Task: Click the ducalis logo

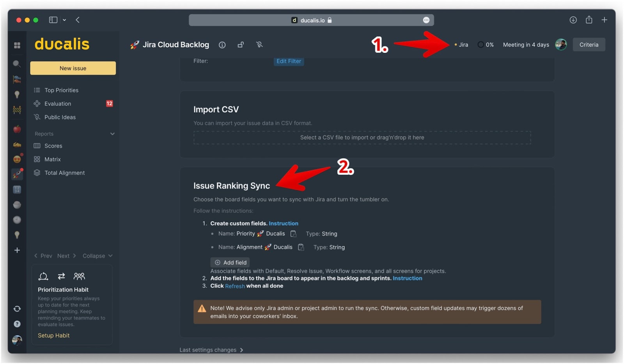Action: click(x=62, y=44)
